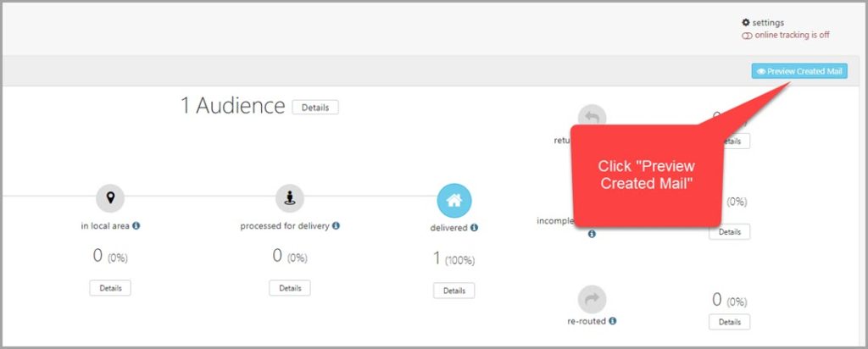Click the "0 (0%)" count under in local area
Screen dimensions: 868x349
coord(110,256)
